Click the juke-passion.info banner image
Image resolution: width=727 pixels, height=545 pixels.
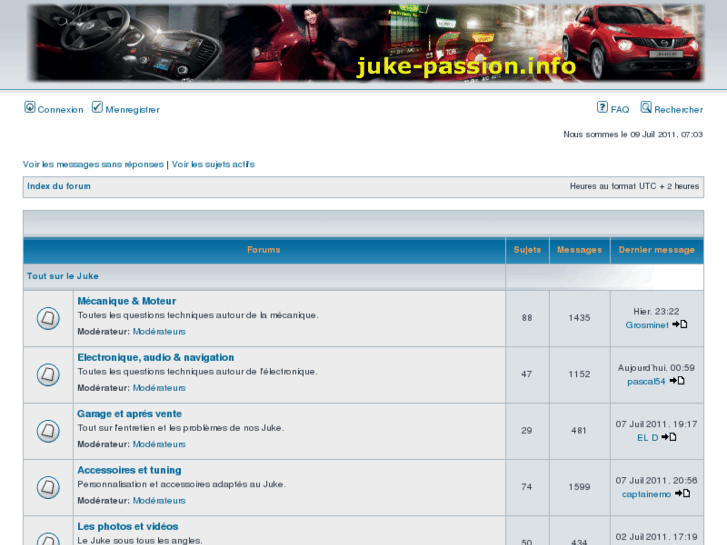click(x=366, y=43)
